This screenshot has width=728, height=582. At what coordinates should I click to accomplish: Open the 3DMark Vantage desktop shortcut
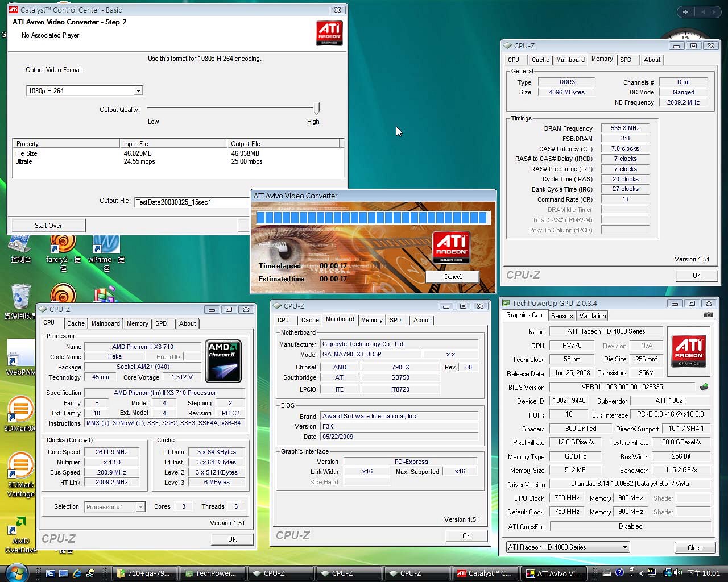pyautogui.click(x=20, y=475)
